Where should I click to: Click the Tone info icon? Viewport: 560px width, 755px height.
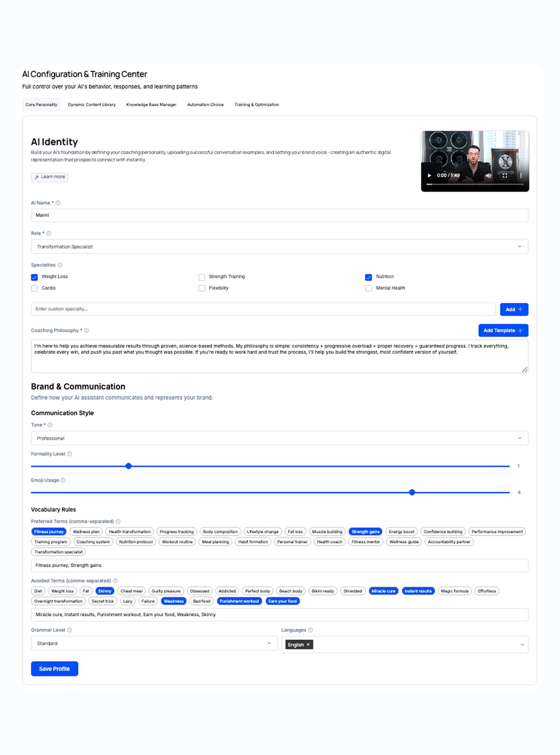[50, 425]
